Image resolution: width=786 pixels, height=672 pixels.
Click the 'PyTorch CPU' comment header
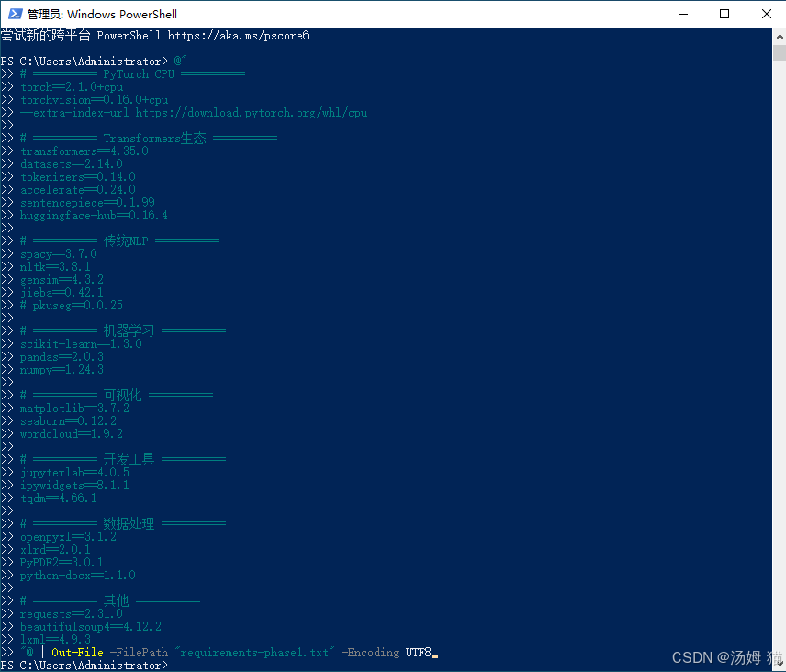coord(132,74)
